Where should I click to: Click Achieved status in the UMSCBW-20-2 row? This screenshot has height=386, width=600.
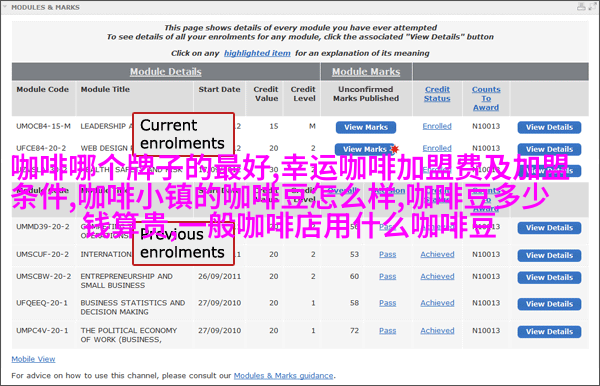[x=437, y=277]
